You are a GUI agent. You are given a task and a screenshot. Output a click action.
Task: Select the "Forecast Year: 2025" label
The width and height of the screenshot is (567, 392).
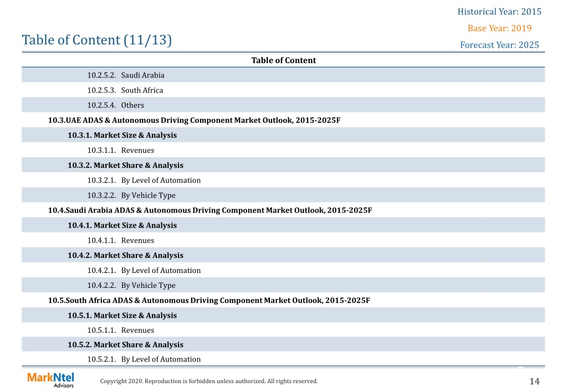tap(499, 45)
